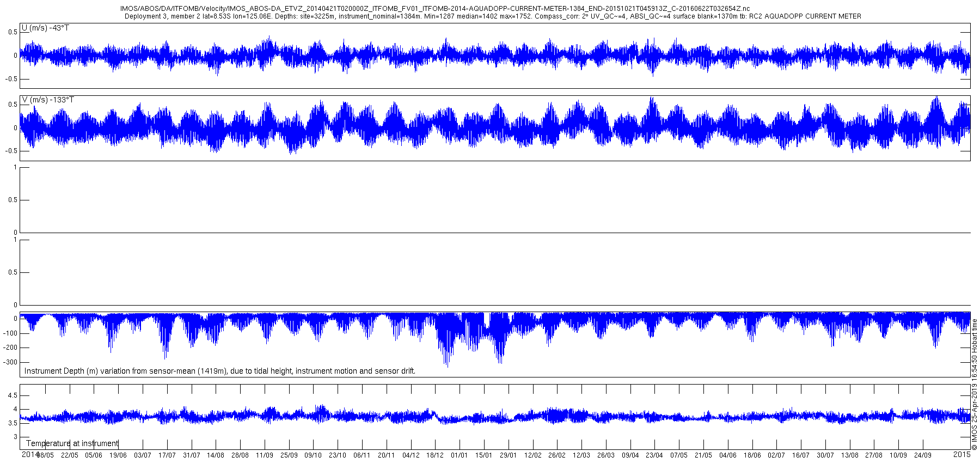Click the '22/05' date tick label
The height and width of the screenshot is (463, 980).
point(70,455)
